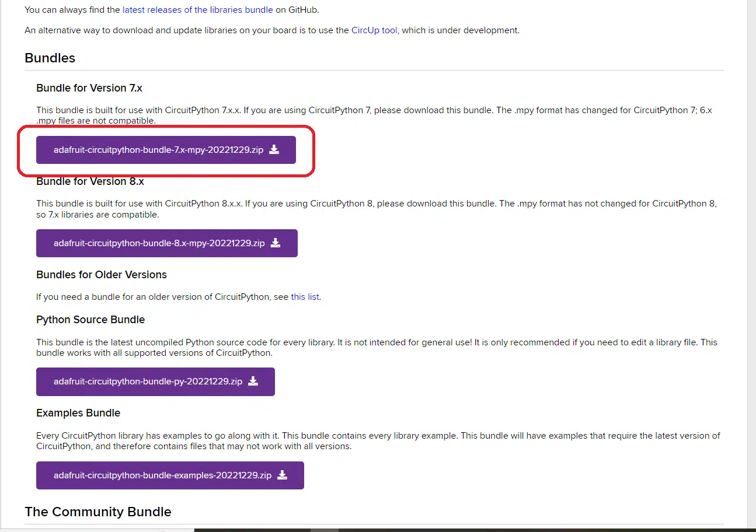Click the Bundle for Version 8.x heading

coord(90,181)
